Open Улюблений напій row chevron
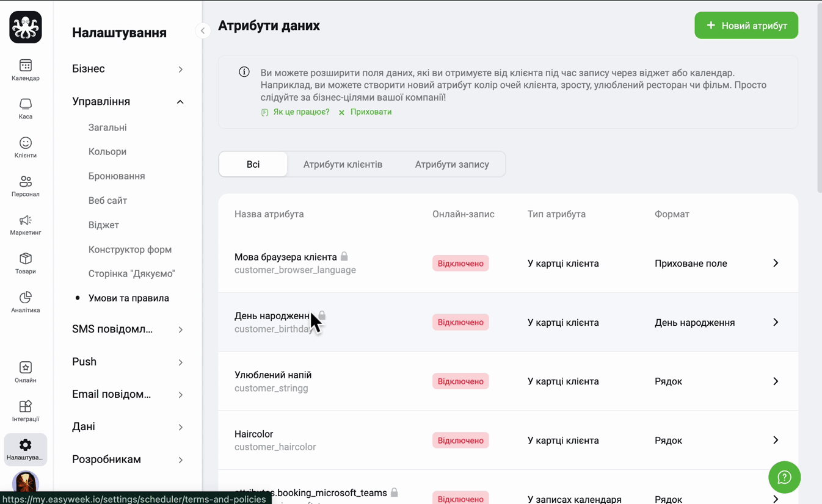 pyautogui.click(x=776, y=381)
